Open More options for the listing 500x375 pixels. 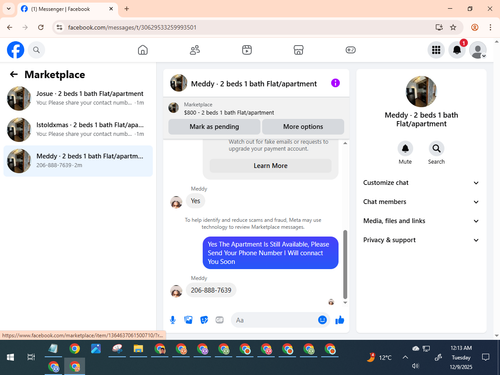coord(303,127)
